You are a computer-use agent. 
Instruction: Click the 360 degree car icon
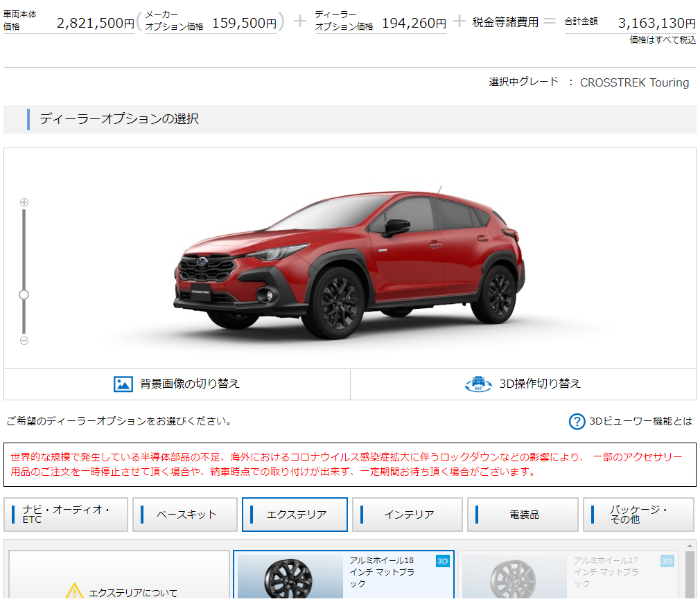478,384
